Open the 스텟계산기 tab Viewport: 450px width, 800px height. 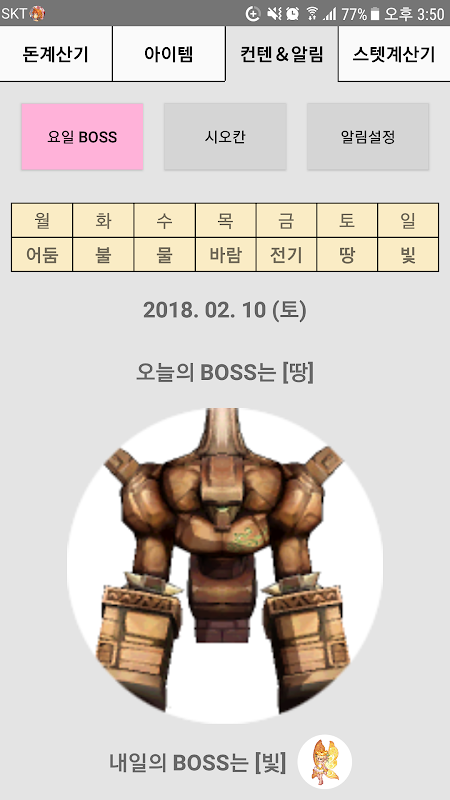click(x=394, y=54)
